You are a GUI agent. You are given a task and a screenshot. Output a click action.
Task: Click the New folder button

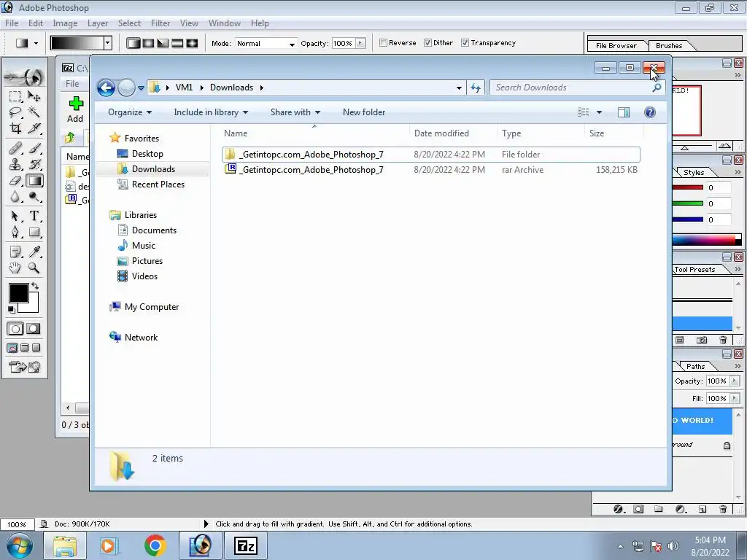[x=364, y=112]
